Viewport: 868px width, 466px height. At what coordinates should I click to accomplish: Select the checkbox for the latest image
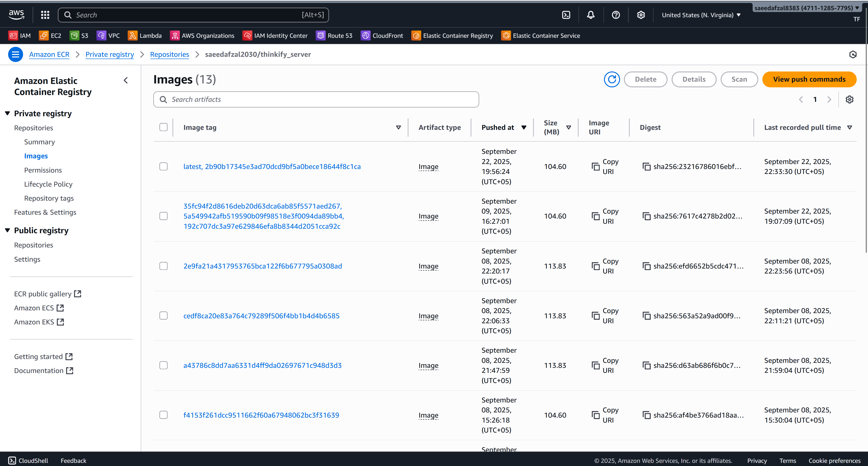pyautogui.click(x=163, y=166)
